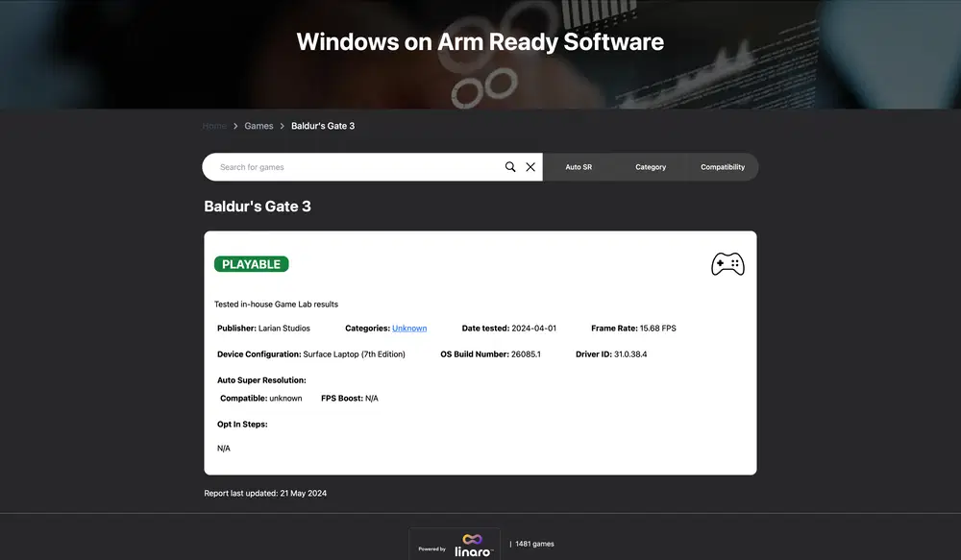Select the Frame Rate 15.68 FPS value
The height and width of the screenshot is (560, 961).
pos(657,329)
